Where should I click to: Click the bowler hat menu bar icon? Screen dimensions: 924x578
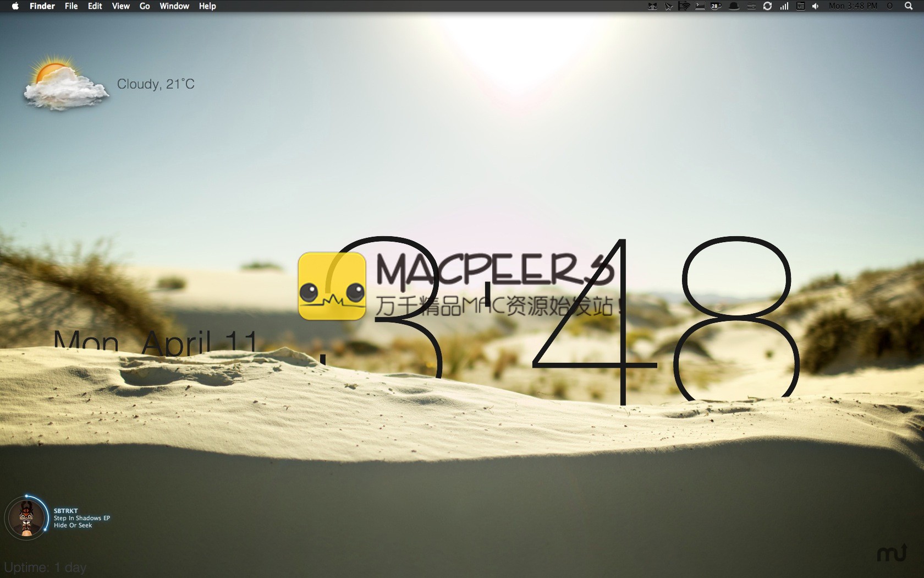click(734, 6)
